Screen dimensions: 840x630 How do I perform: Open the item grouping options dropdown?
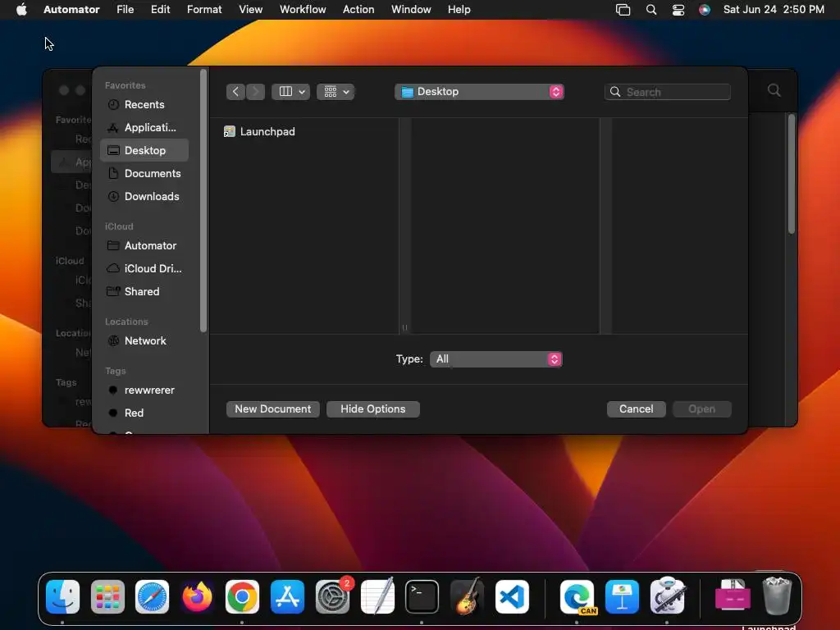point(336,92)
